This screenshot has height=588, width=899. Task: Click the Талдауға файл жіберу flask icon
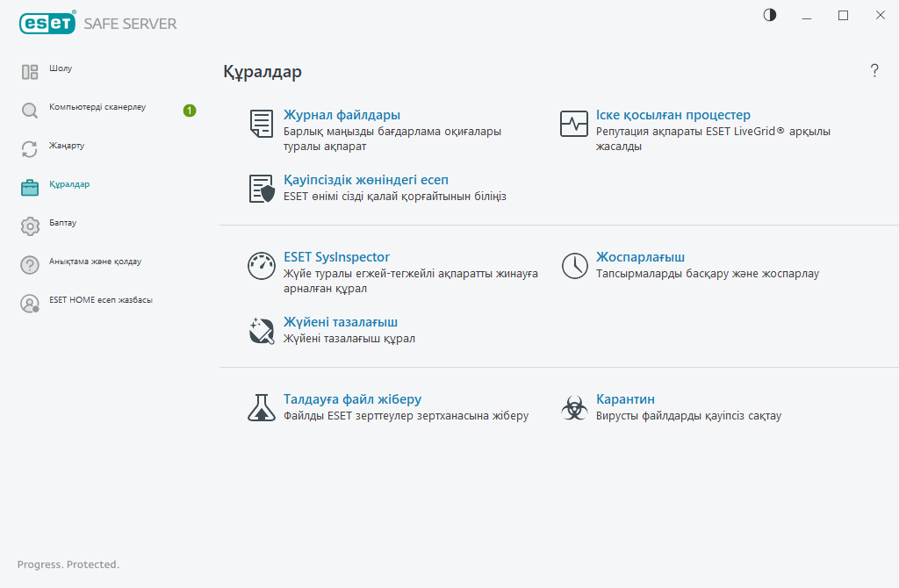tap(261, 407)
